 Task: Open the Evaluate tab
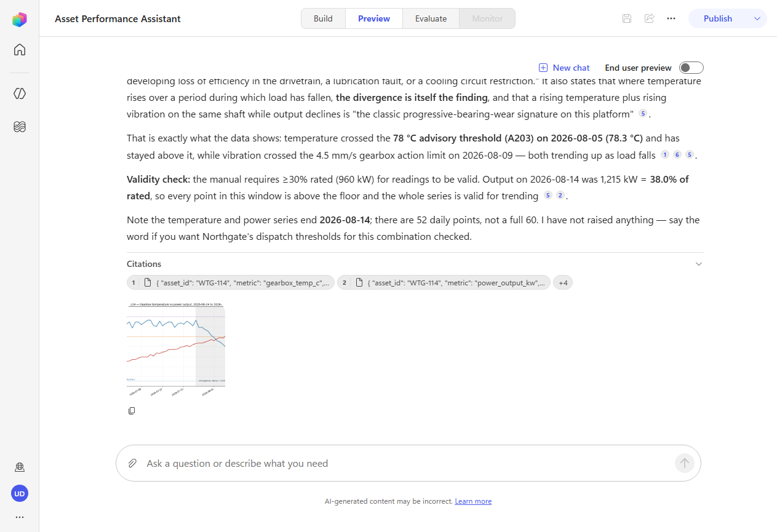[x=431, y=18]
